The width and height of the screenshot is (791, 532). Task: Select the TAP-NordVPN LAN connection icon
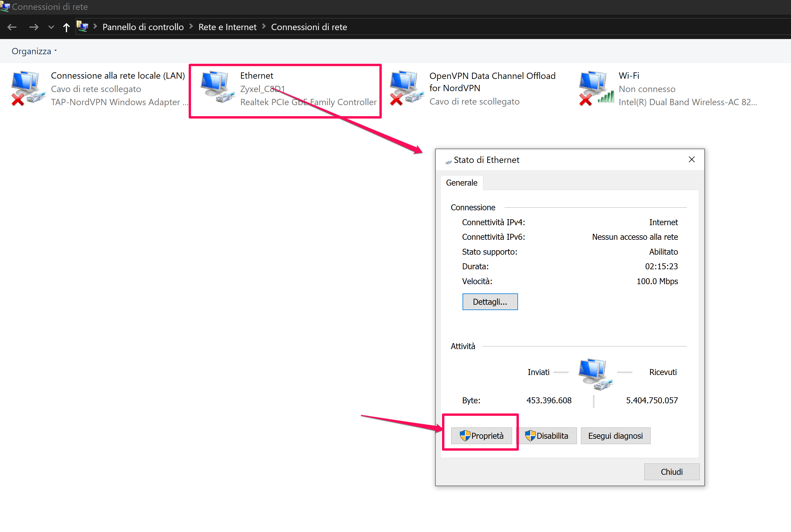(x=28, y=88)
